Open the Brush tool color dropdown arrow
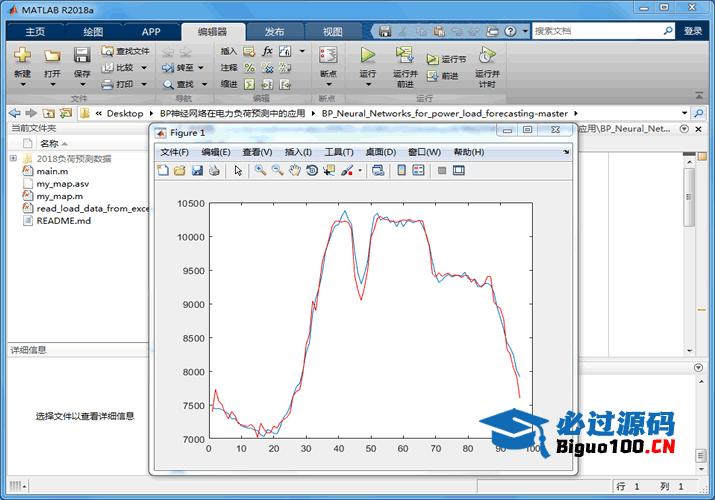 360,171
